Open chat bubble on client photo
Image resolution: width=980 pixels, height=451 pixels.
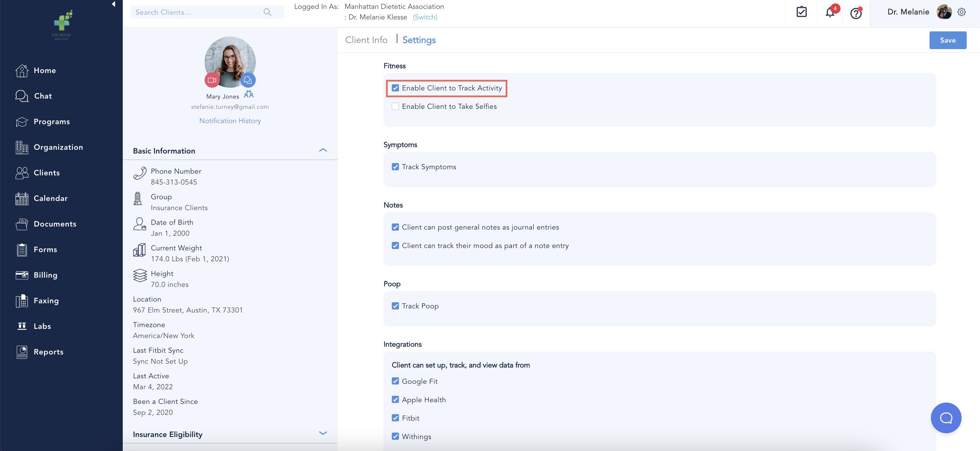pos(248,80)
